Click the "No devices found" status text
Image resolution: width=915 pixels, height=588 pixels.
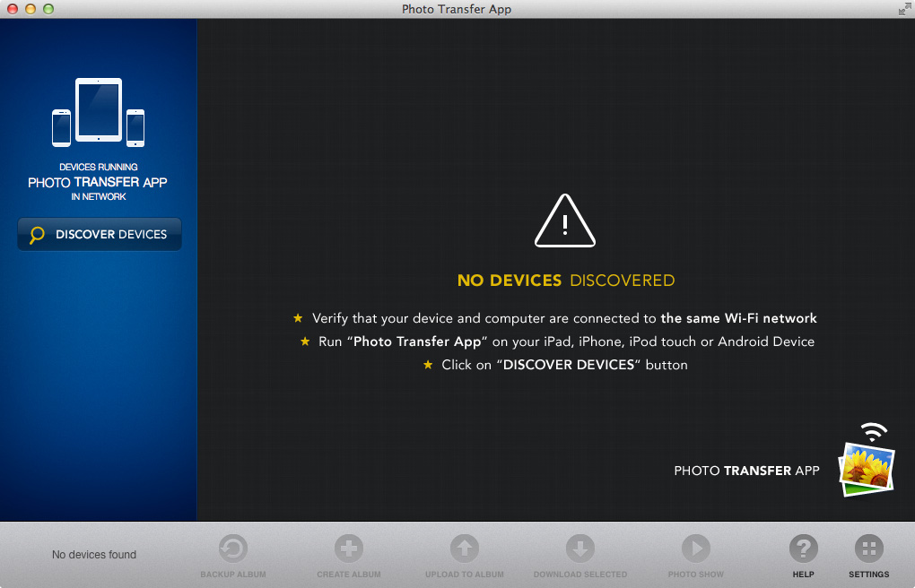[94, 554]
